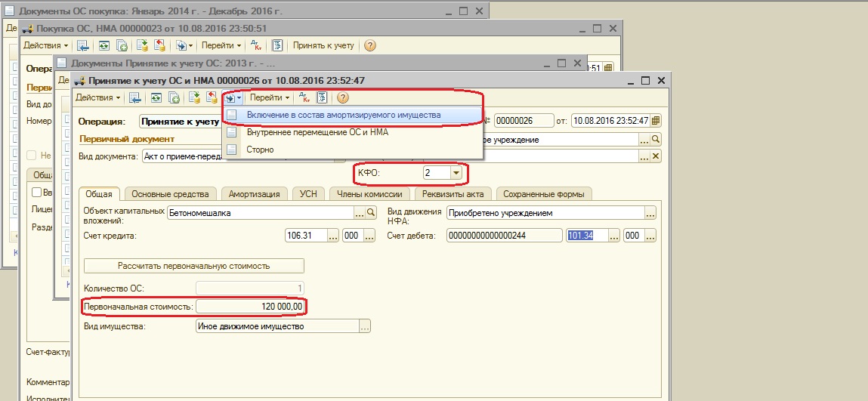
Task: Click the Первоначальная стоимость amount field
Action: 250,307
